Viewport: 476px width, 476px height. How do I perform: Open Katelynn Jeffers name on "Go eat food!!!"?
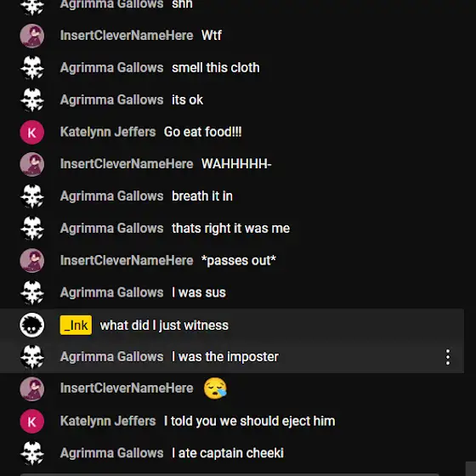(108, 132)
